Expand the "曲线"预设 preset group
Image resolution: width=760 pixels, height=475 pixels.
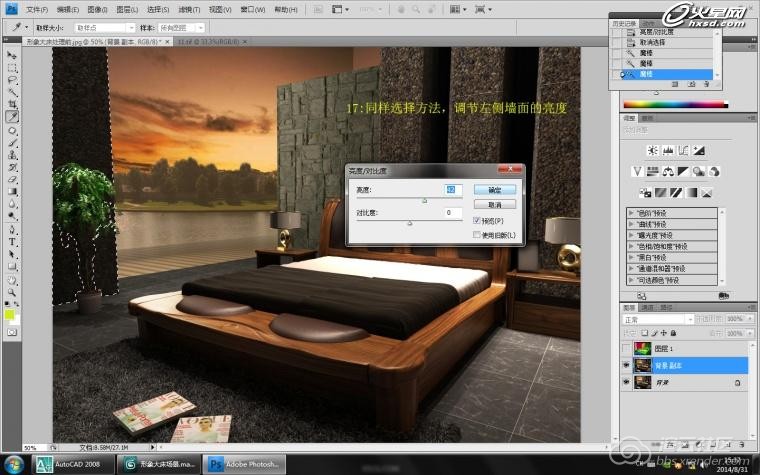(631, 224)
